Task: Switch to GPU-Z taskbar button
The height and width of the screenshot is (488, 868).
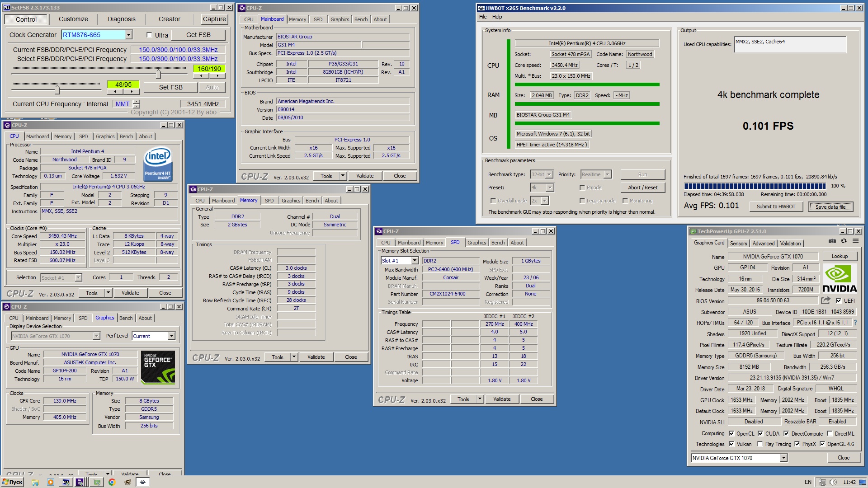Action: (x=96, y=482)
